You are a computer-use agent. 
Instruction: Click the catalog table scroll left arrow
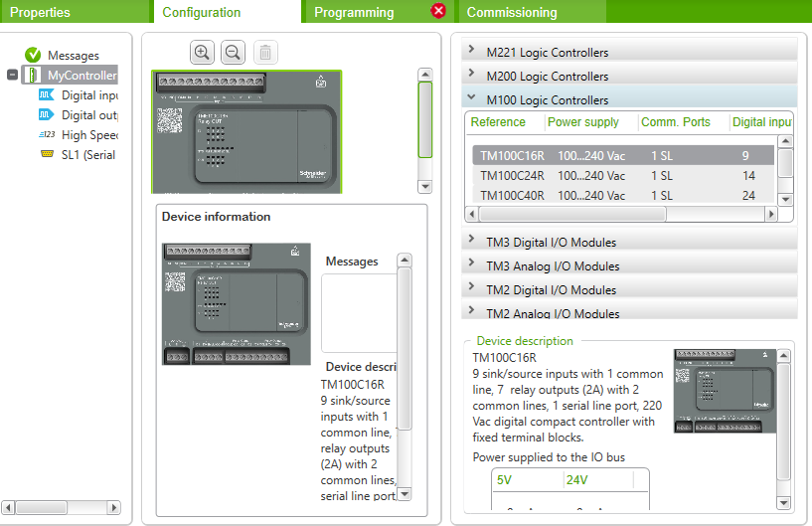coord(472,214)
